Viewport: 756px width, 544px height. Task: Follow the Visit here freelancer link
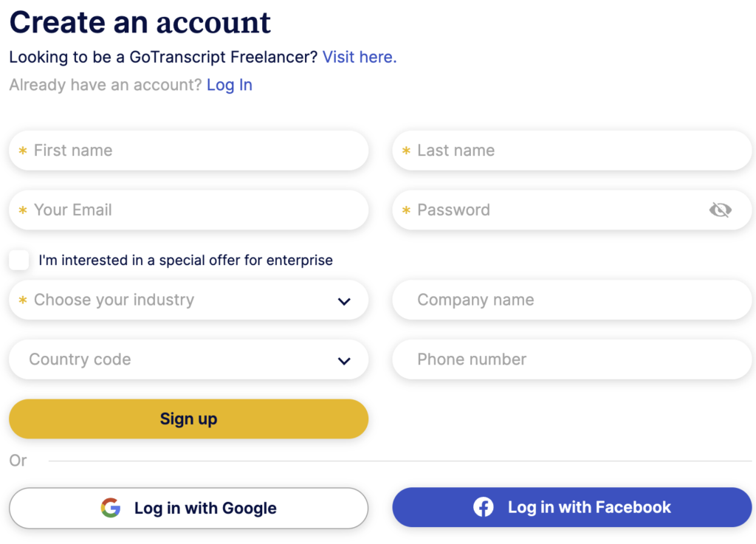click(x=360, y=57)
